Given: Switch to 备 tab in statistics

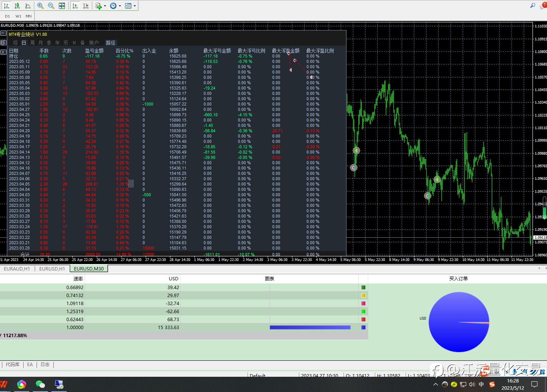Looking at the screenshot, I should pyautogui.click(x=83, y=43).
